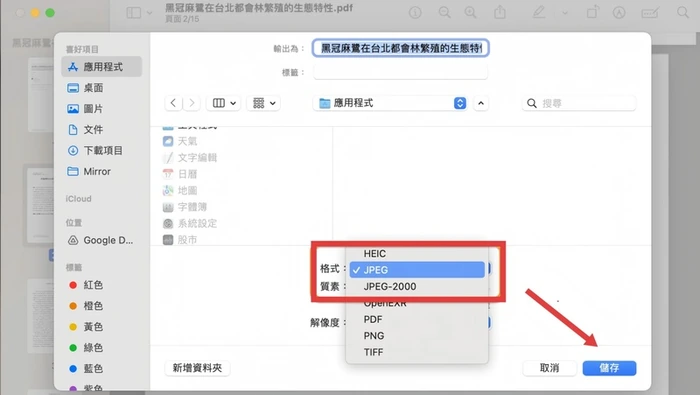
Task: Click the 標籤 tags input field
Action: (400, 72)
